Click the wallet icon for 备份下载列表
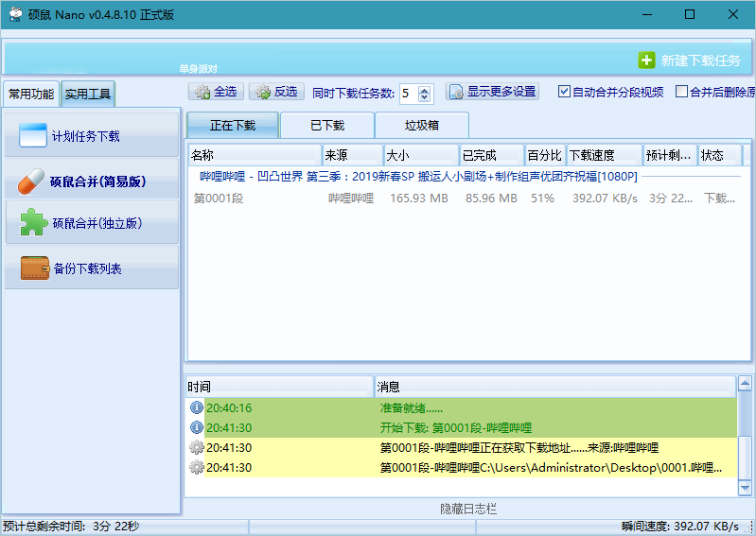Image resolution: width=756 pixels, height=536 pixels. click(x=35, y=268)
